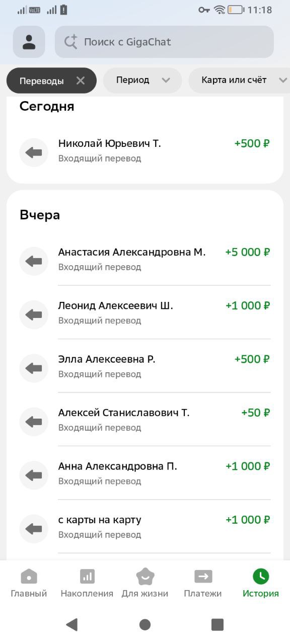Screen dimensions: 290x644
Task: Select the История clock icon
Action: tap(261, 577)
